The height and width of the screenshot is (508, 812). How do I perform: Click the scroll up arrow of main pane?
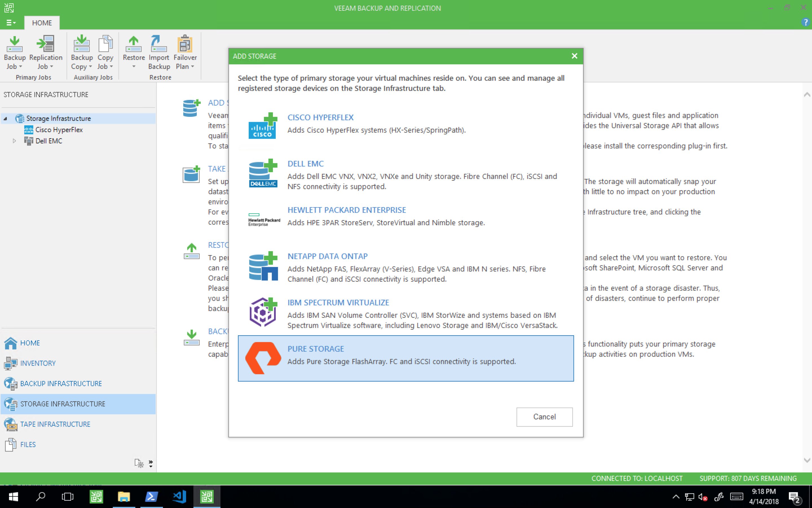(x=807, y=95)
